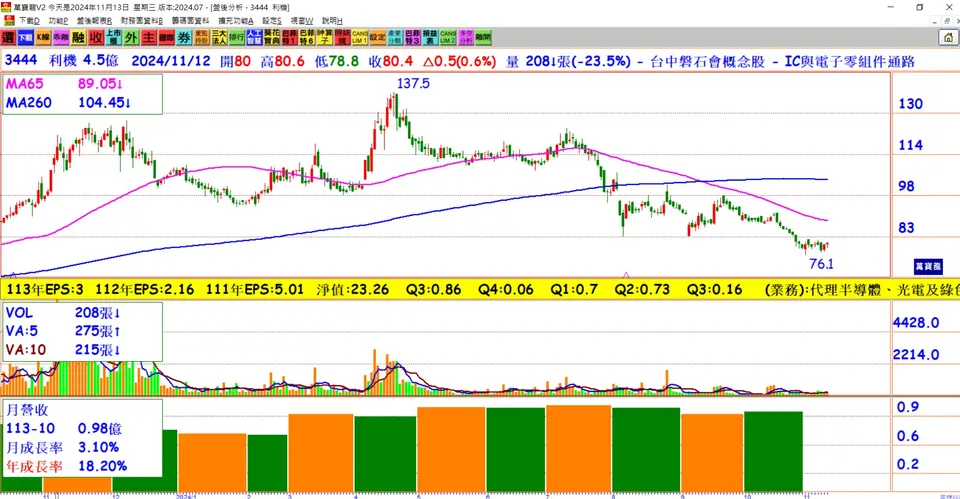Click the yellow 巴菲特6 toolbar icon
Image resolution: width=960 pixels, height=499 pixels.
coord(307,37)
